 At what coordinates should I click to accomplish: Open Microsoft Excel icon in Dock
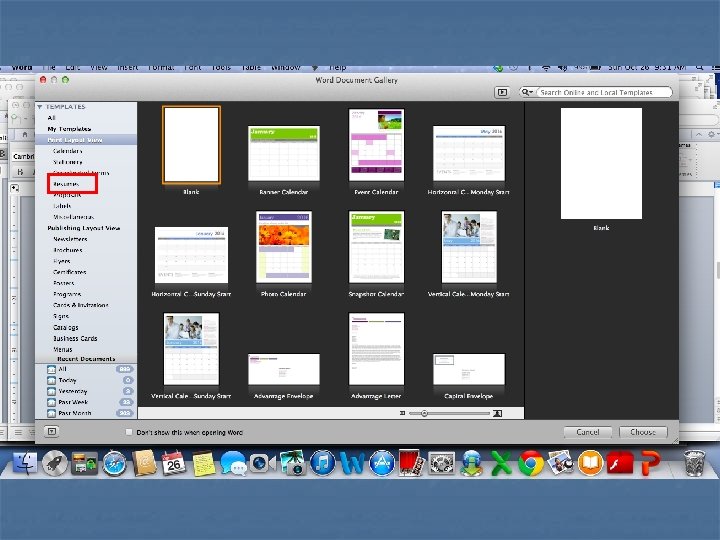click(501, 463)
